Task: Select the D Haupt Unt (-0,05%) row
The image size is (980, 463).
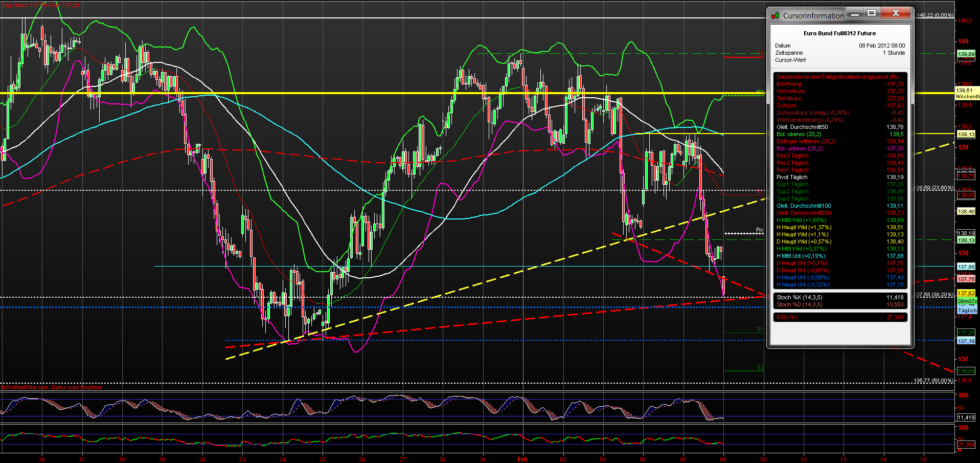Action: point(839,270)
